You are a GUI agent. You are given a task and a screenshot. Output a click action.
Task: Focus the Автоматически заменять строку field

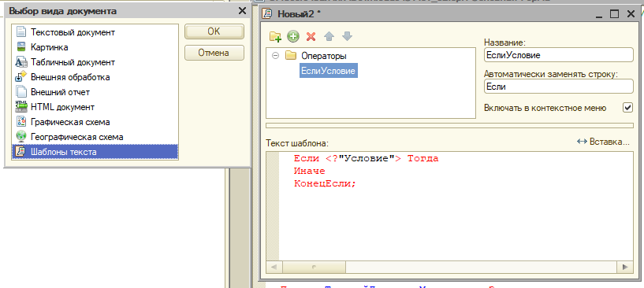point(559,87)
